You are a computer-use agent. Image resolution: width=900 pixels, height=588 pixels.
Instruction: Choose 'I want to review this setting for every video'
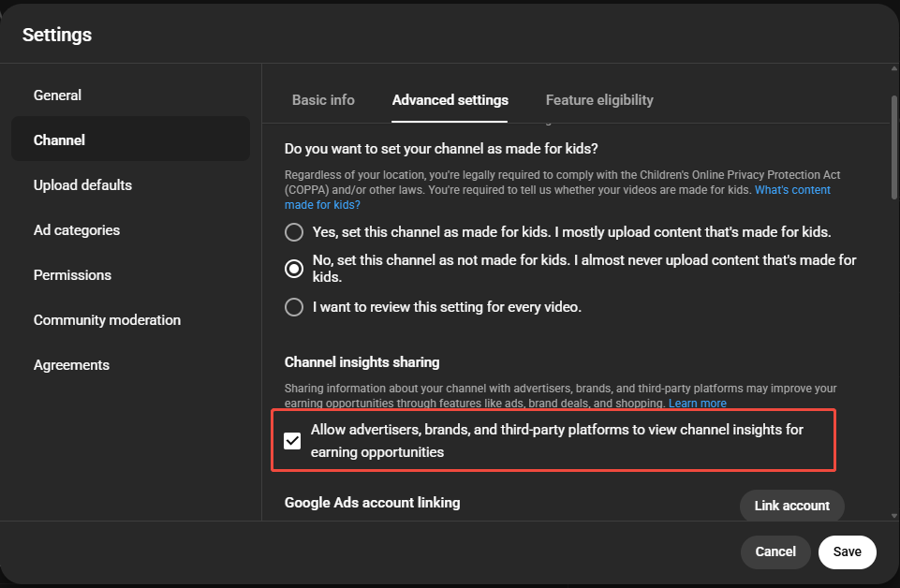click(293, 306)
